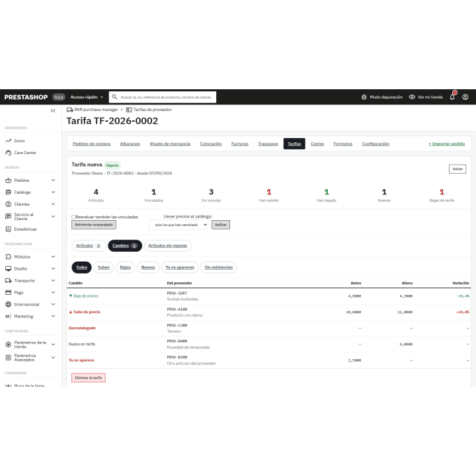476x476 pixels.
Task: Expand the Diseño menu chevron
Action: coord(53,268)
